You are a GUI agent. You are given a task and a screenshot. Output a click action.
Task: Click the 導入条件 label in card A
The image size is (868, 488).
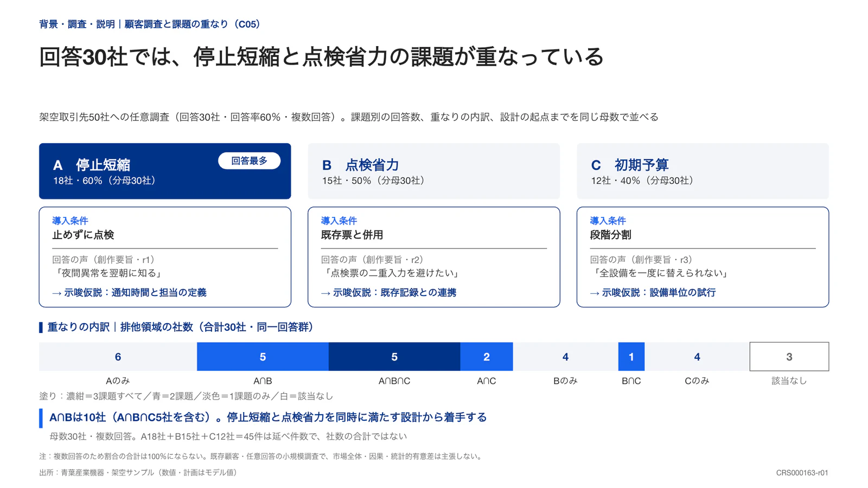pyautogui.click(x=70, y=221)
